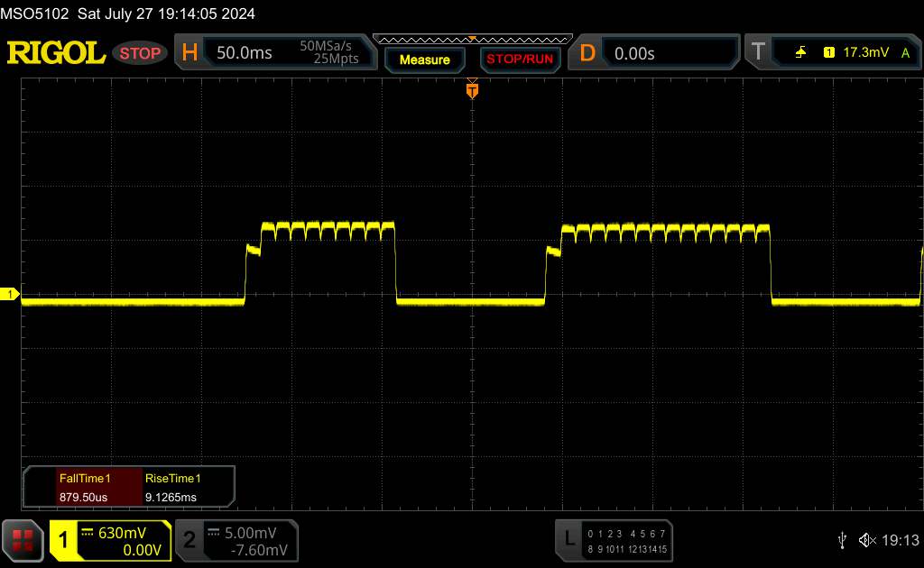Image resolution: width=924 pixels, height=568 pixels.
Task: Select the FallTime1 measurement
Action: 84,478
